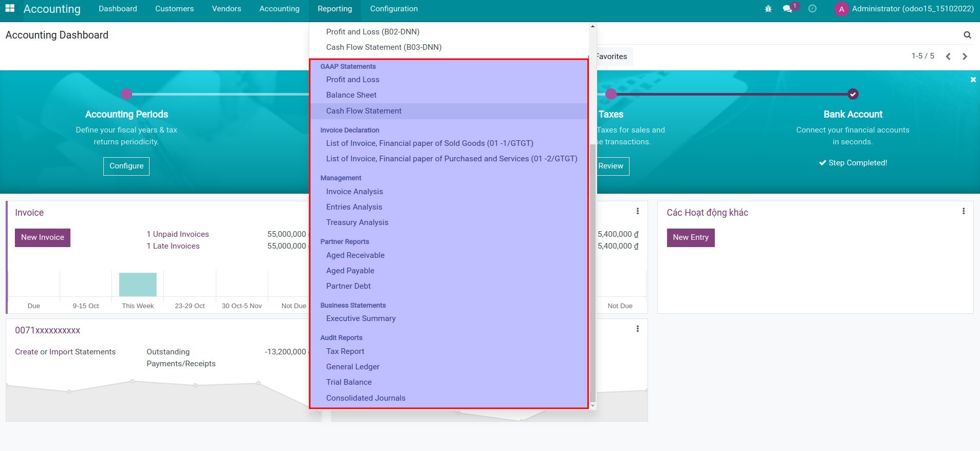980x451 pixels.
Task: Click the search magnifier icon
Action: [x=967, y=35]
